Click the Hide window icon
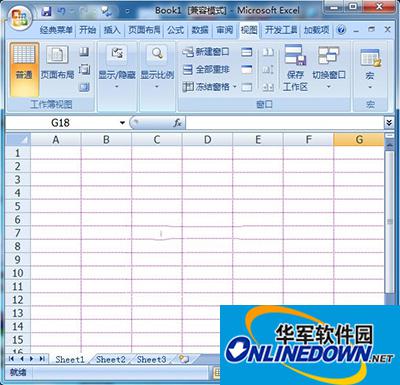Viewport: 400px width, 385px height. (x=247, y=69)
